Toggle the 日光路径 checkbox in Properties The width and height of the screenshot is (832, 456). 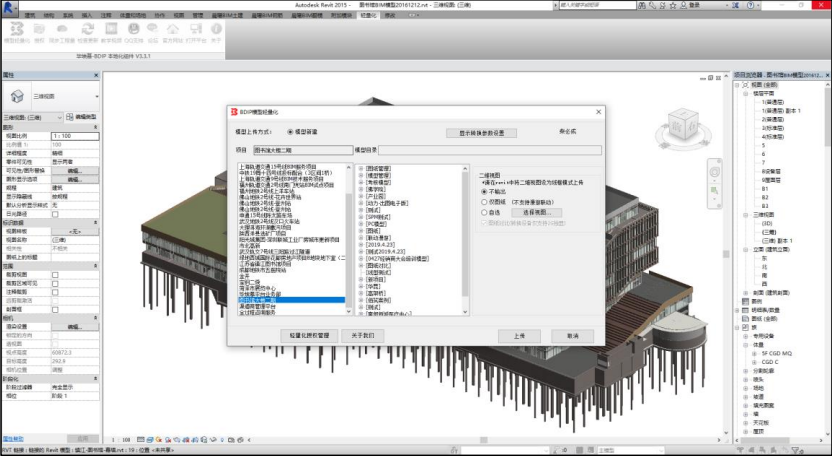pyautogui.click(x=55, y=214)
